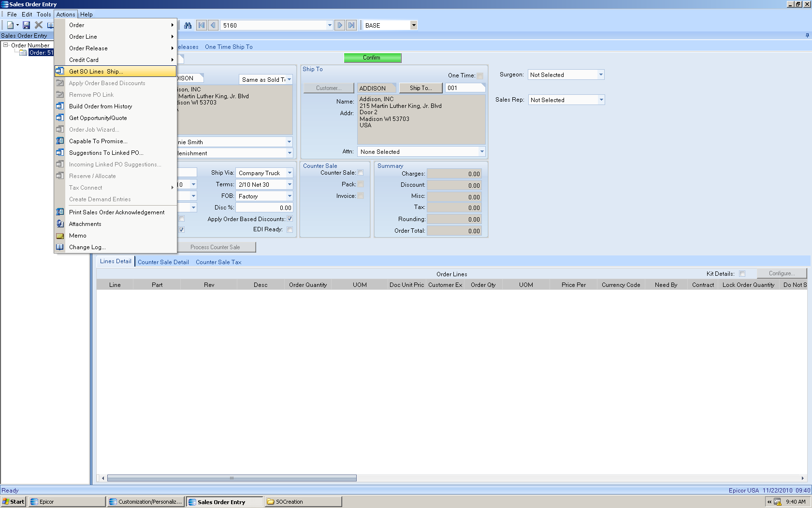Click the Get Opportunity/Quote icon

point(60,118)
